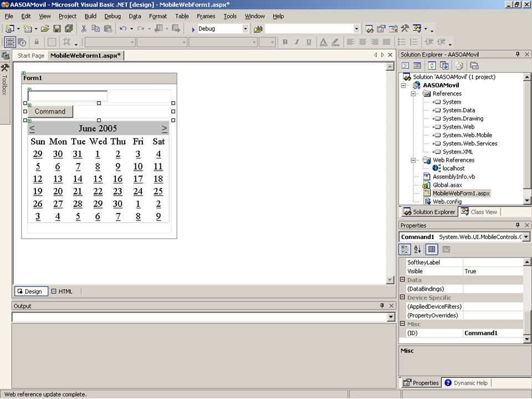Collapse the AASOAMovil project node
532x399 pixels.
pos(403,85)
